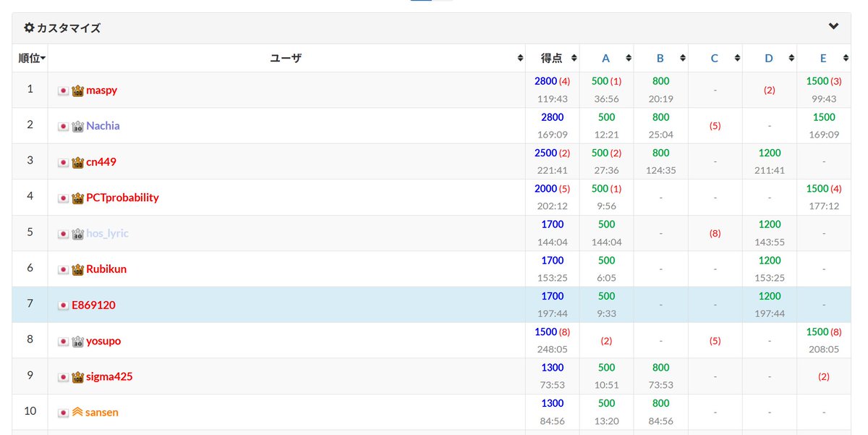This screenshot has height=435, width=868.
Task: Click the sort arrows on the ユーザ column
Action: (x=521, y=57)
